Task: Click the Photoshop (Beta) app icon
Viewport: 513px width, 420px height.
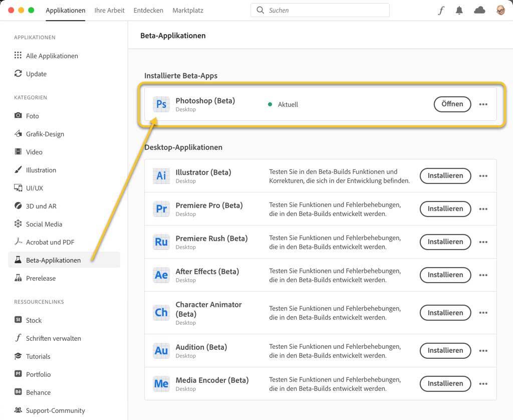Action: point(161,104)
